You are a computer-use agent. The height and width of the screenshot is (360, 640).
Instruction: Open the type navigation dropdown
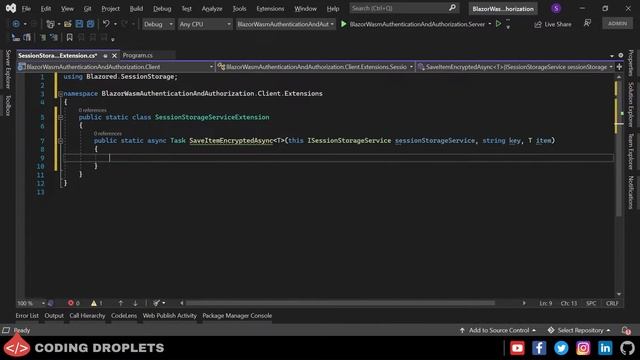[x=315, y=67]
